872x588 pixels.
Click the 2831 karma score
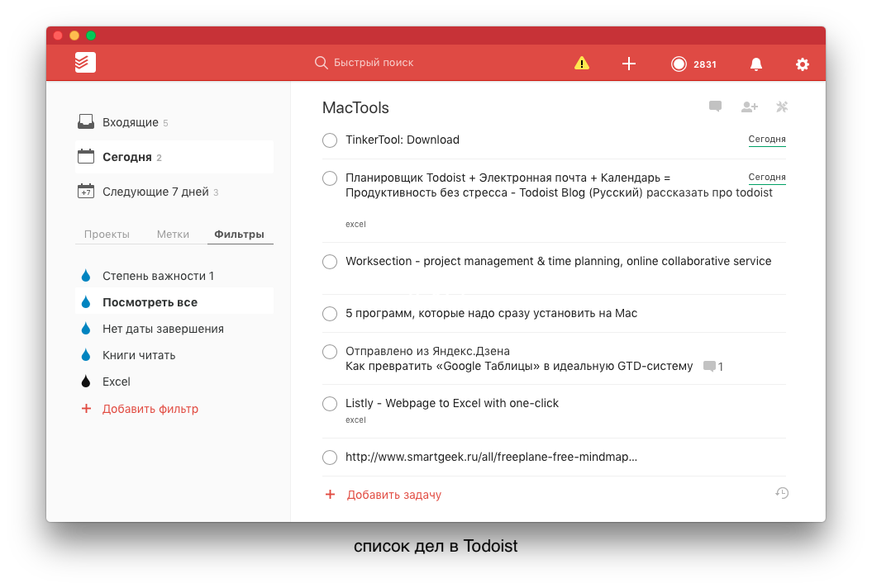point(704,64)
